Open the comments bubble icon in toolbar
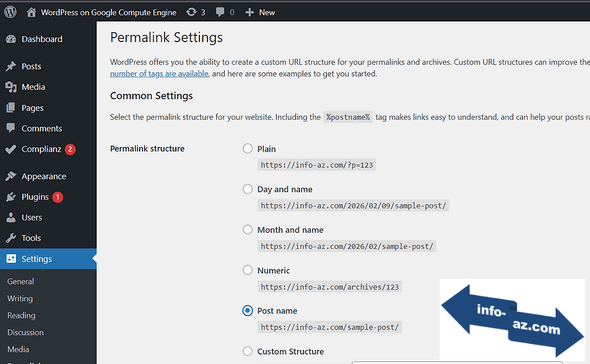 pos(220,12)
